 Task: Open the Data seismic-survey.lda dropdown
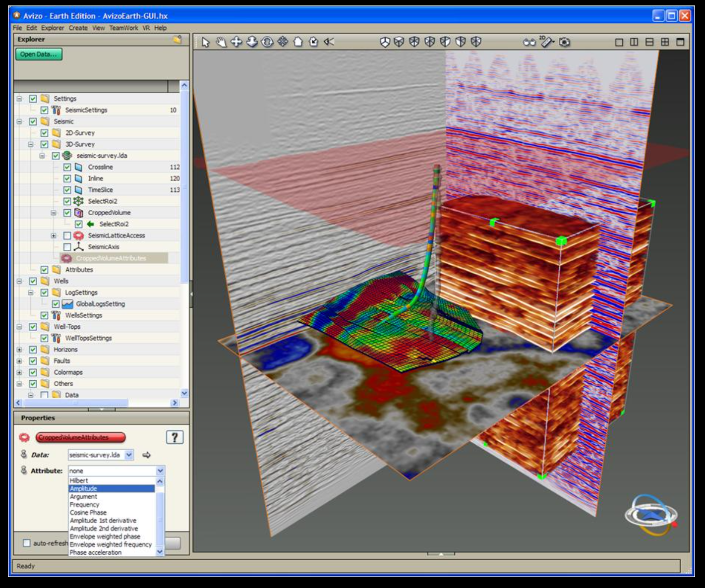coord(128,455)
